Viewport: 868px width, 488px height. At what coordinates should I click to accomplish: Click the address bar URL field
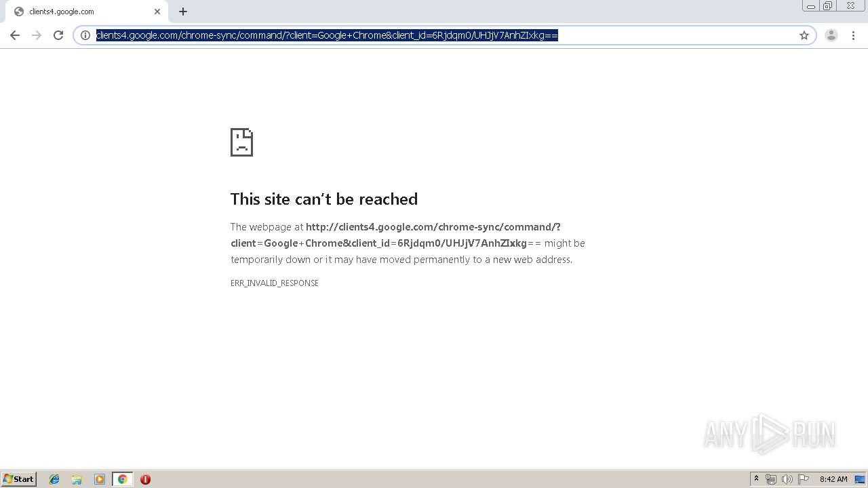(444, 35)
